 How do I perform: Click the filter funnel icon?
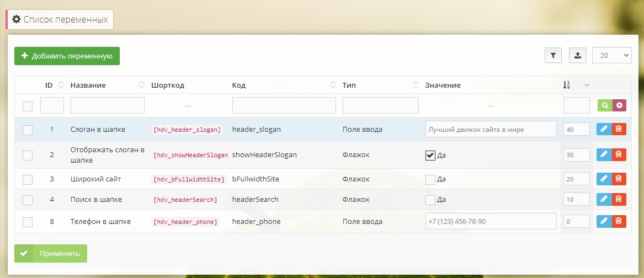tap(553, 55)
